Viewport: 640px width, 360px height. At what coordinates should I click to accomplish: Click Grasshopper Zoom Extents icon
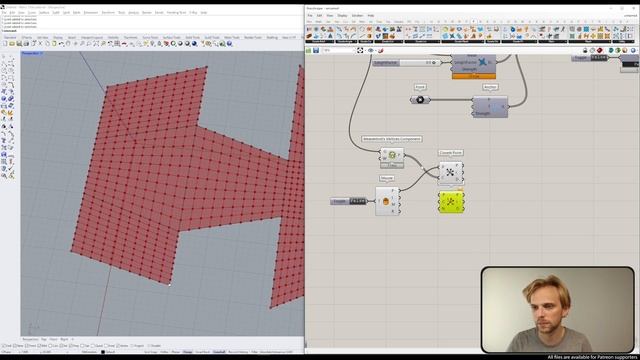click(x=360, y=50)
